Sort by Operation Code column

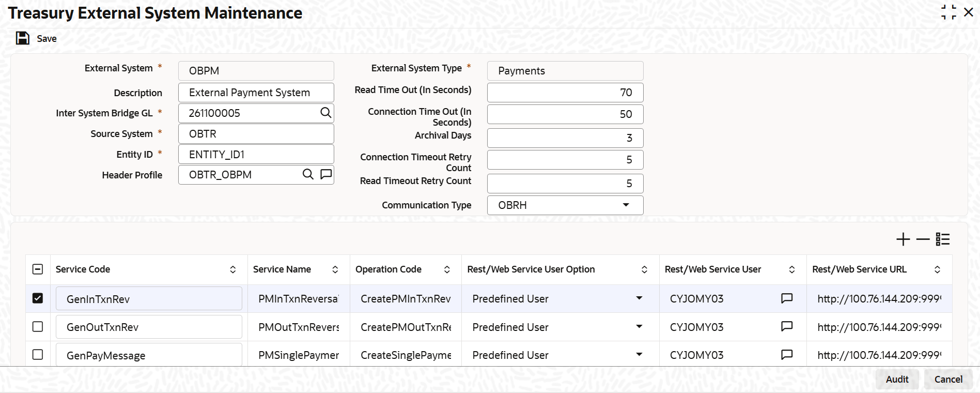(x=447, y=269)
